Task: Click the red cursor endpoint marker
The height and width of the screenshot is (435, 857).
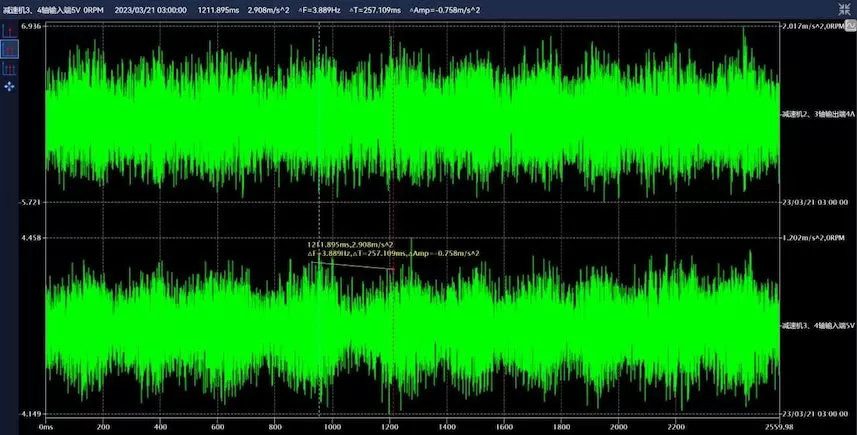Action: click(393, 267)
